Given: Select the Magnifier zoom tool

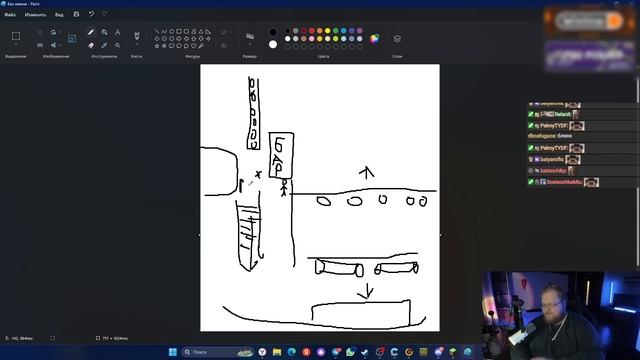Looking at the screenshot, I should 117,45.
